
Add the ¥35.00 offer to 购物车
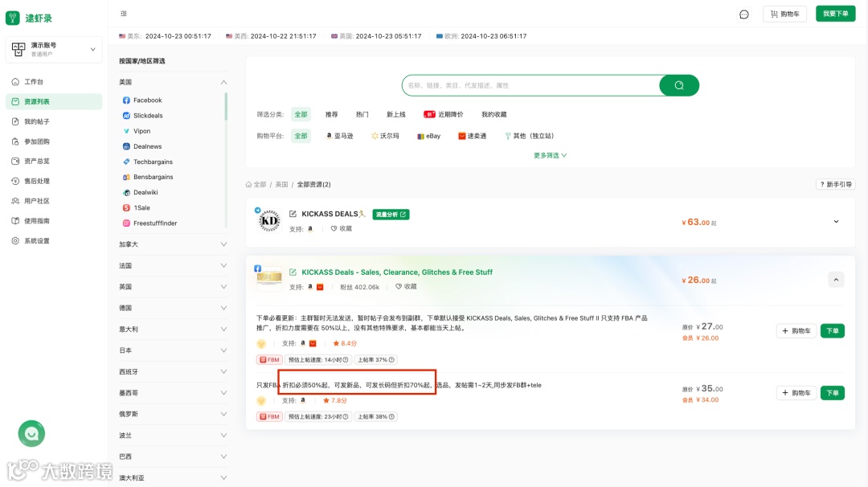pyautogui.click(x=796, y=393)
